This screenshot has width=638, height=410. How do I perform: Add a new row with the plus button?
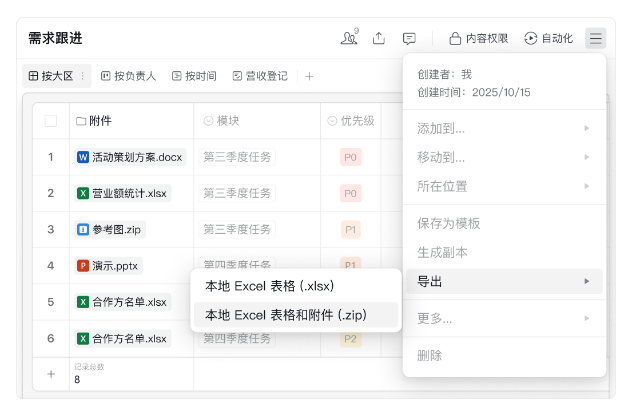(51, 373)
